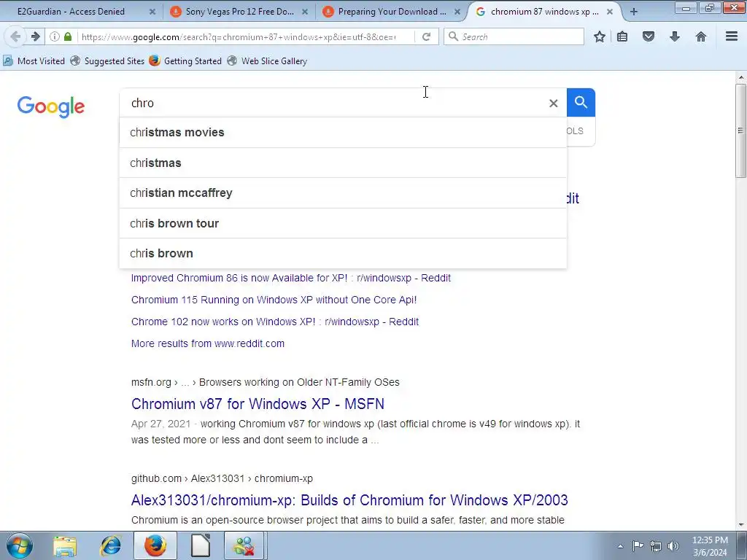Select the chromium 87 windows xp tab
747x560 pixels.
click(x=543, y=12)
